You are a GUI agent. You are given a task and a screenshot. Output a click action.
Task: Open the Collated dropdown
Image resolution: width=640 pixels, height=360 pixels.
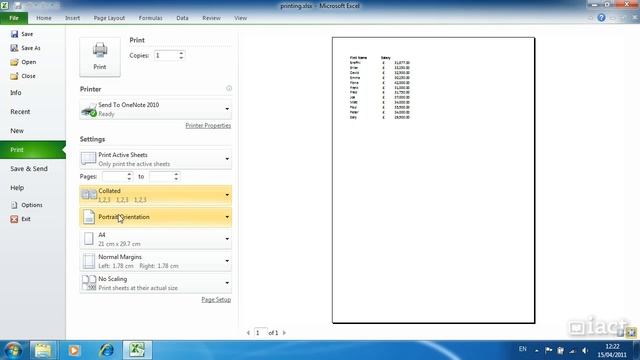[x=156, y=195]
